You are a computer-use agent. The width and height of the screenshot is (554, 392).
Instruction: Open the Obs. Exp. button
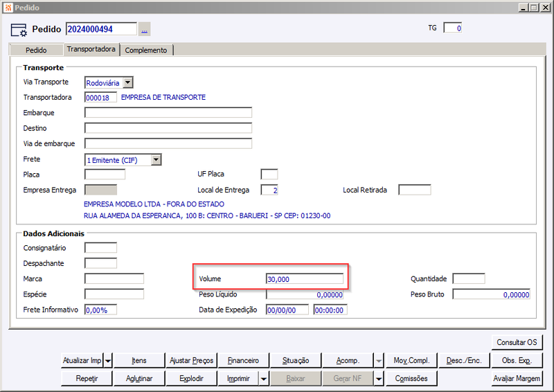click(517, 361)
